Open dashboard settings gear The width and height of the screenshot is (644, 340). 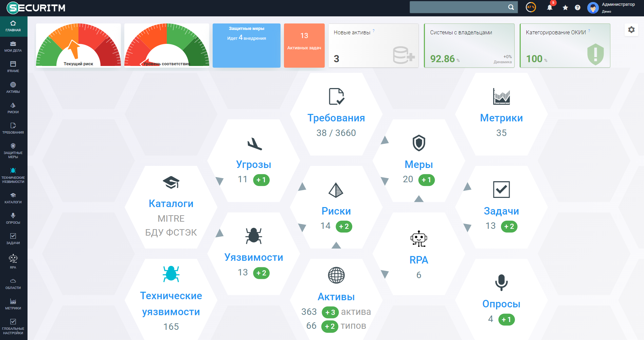631,30
